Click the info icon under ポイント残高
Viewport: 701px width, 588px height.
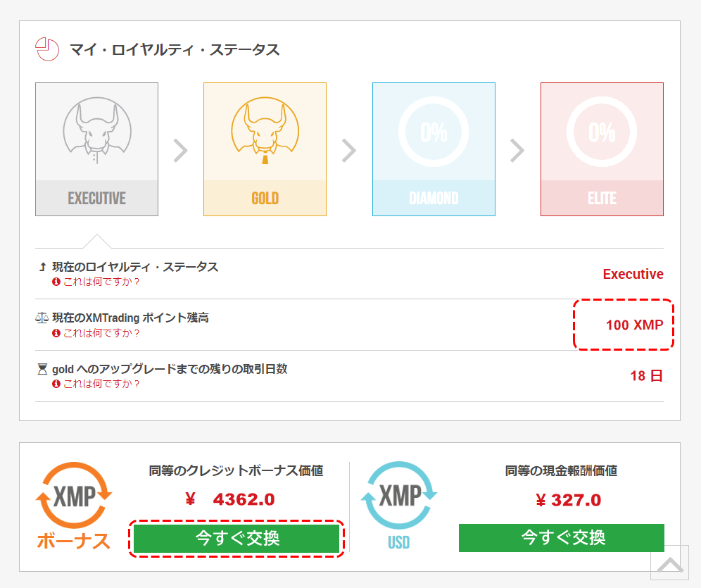pos(56,333)
